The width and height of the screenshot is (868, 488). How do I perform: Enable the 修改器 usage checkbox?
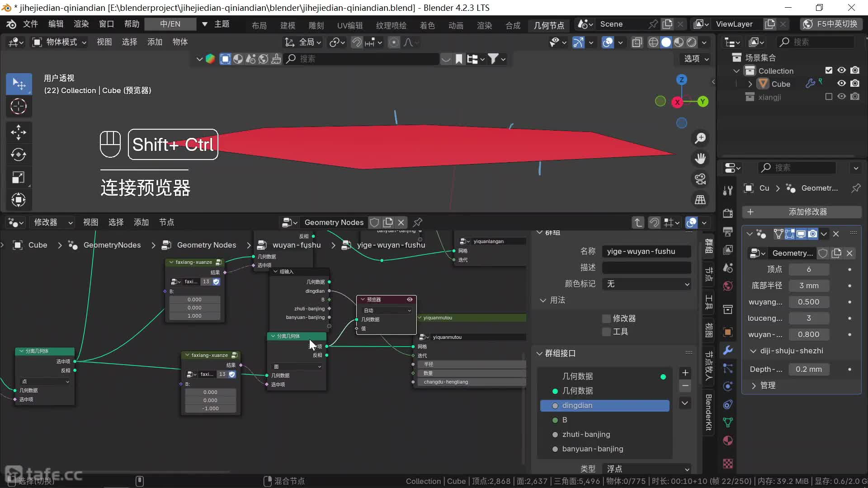pyautogui.click(x=607, y=319)
